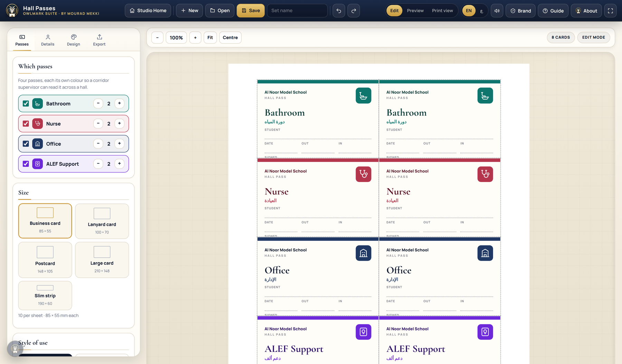Click the second Nurse card's stethoscope icon

(485, 174)
